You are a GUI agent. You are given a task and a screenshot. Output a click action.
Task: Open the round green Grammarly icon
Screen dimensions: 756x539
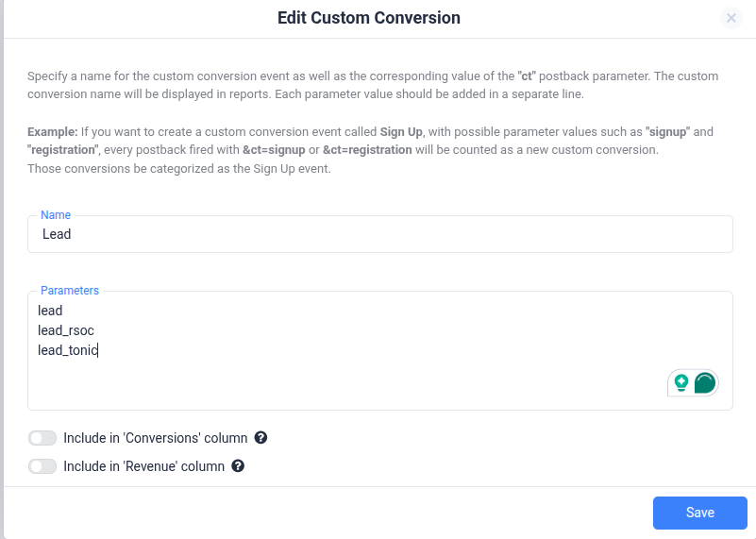coord(705,383)
